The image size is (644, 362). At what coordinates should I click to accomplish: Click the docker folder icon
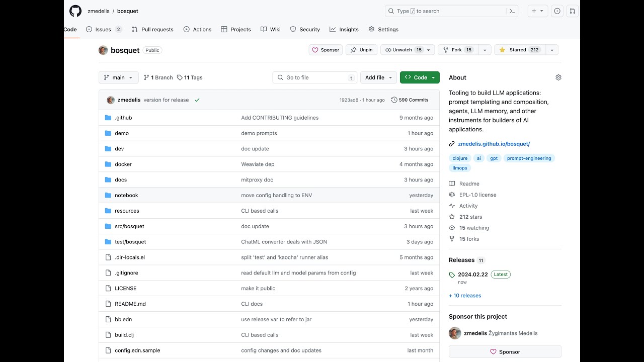pos(108,164)
